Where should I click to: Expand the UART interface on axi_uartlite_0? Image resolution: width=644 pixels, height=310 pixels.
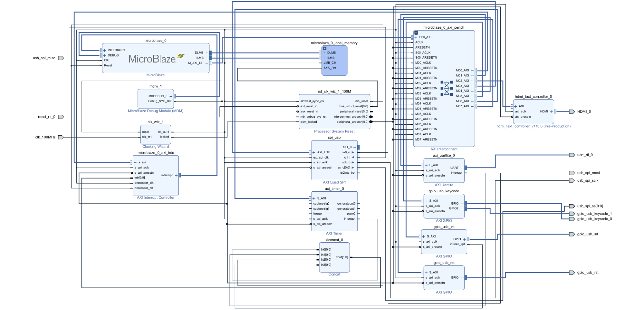click(462, 168)
